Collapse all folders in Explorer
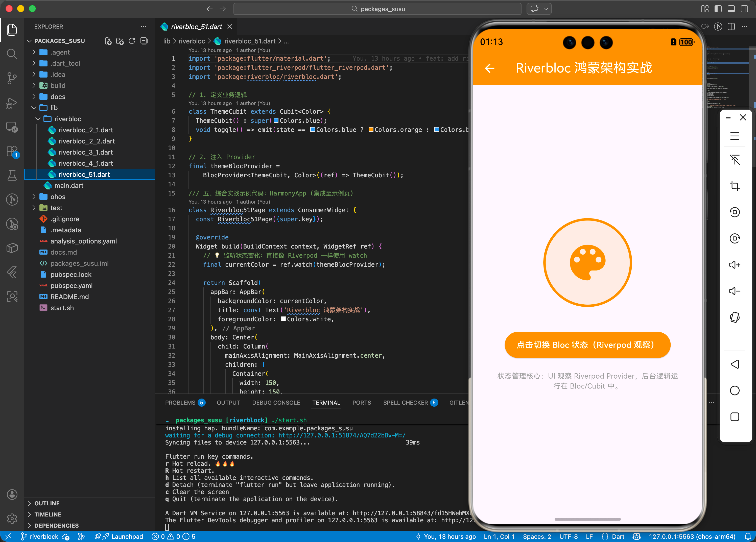This screenshot has width=756, height=542. click(144, 41)
